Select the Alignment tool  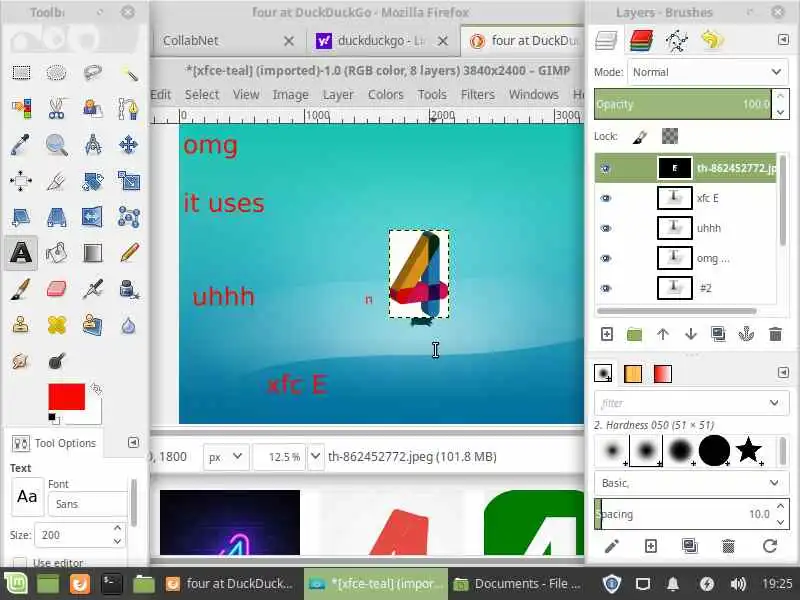(21, 181)
